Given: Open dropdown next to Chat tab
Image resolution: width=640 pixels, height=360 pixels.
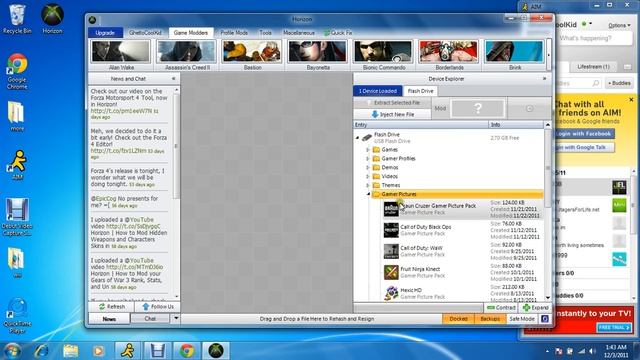Looking at the screenshot, I should [176, 318].
